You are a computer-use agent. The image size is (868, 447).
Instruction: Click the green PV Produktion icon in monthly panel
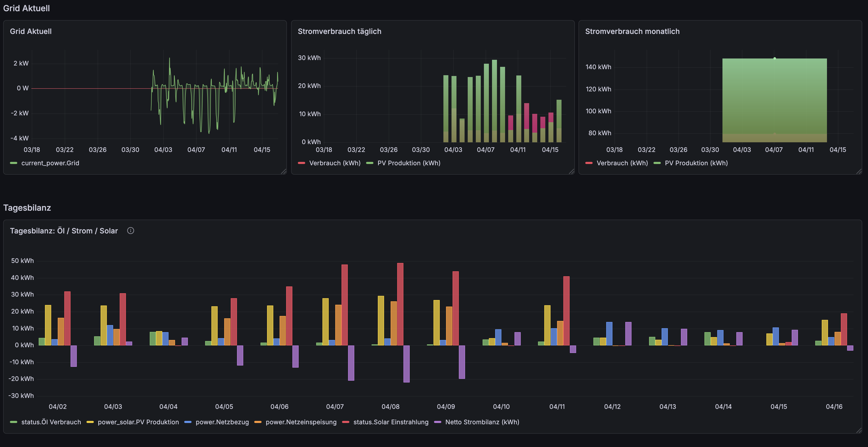[657, 163]
